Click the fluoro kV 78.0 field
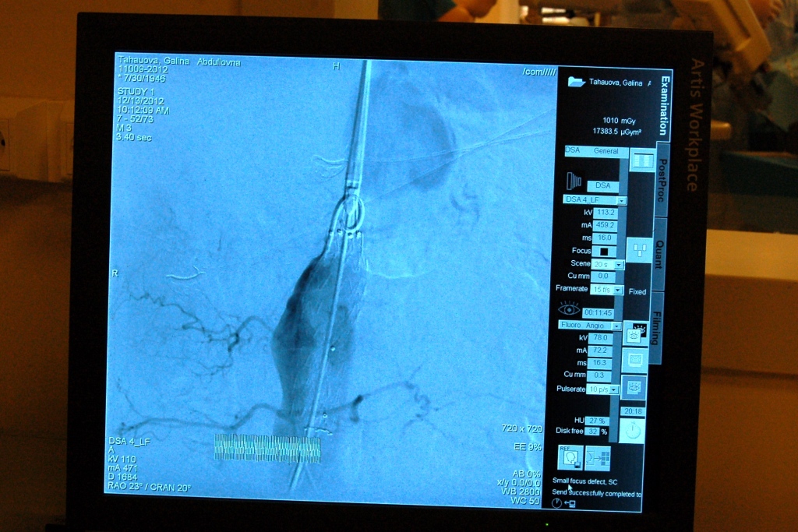 click(x=601, y=338)
